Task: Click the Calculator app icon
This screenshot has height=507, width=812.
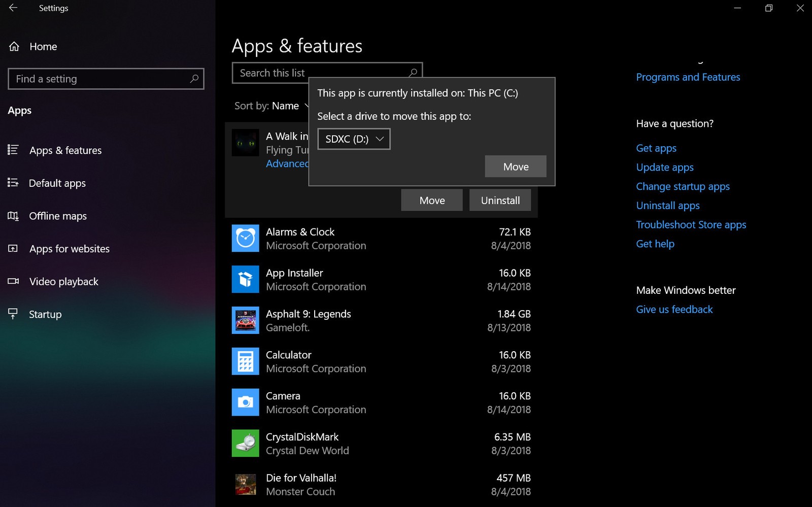Action: (x=246, y=361)
